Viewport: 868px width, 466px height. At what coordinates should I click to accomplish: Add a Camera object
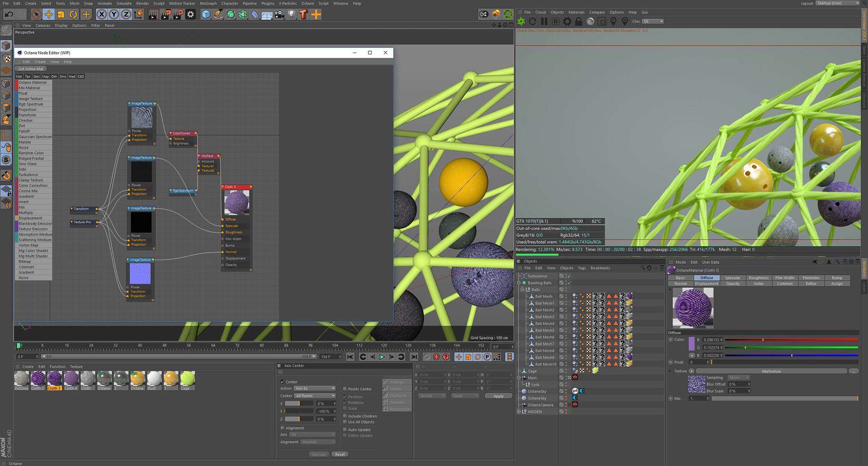(x=279, y=14)
